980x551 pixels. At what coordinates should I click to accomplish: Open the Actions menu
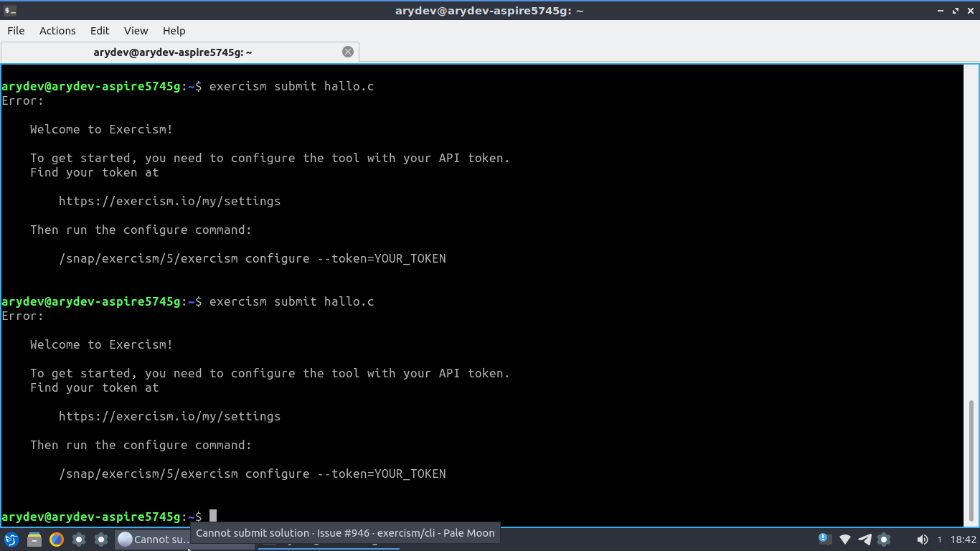point(57,30)
